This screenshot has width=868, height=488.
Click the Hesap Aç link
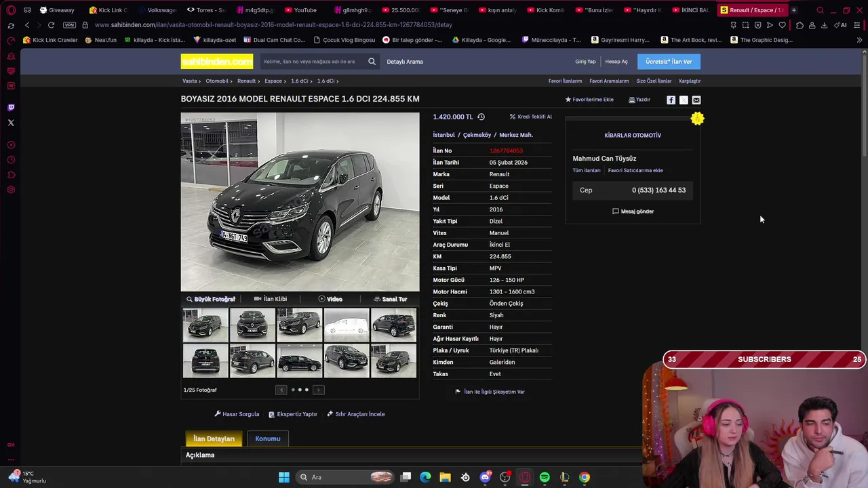coord(616,62)
